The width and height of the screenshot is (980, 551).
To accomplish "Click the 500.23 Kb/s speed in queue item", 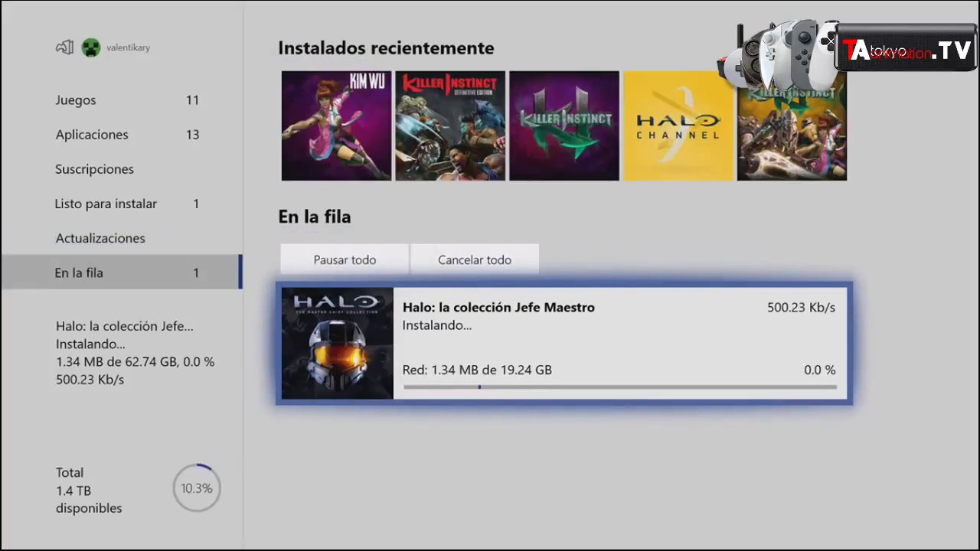I will 801,307.
